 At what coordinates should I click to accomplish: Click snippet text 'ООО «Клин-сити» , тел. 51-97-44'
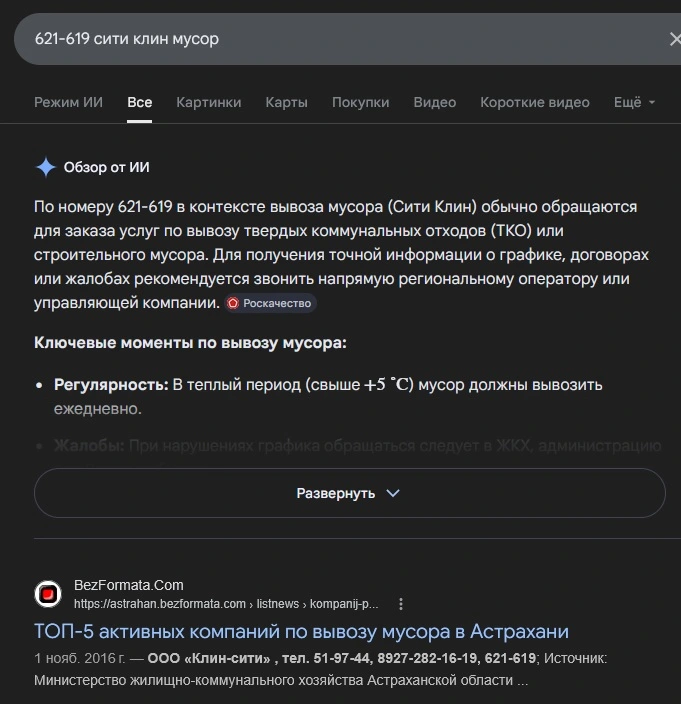pyautogui.click(x=259, y=658)
